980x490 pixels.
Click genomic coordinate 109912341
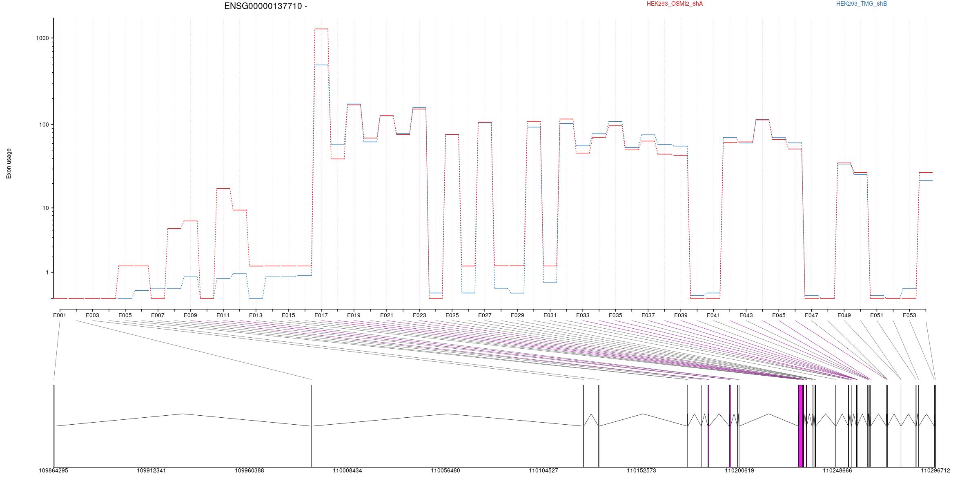click(x=151, y=470)
